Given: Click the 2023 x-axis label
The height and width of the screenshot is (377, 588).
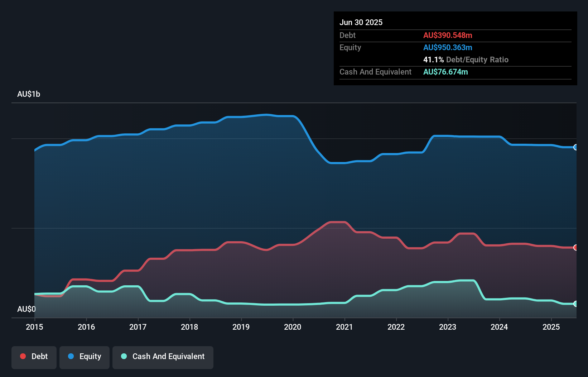Looking at the screenshot, I should point(448,327).
